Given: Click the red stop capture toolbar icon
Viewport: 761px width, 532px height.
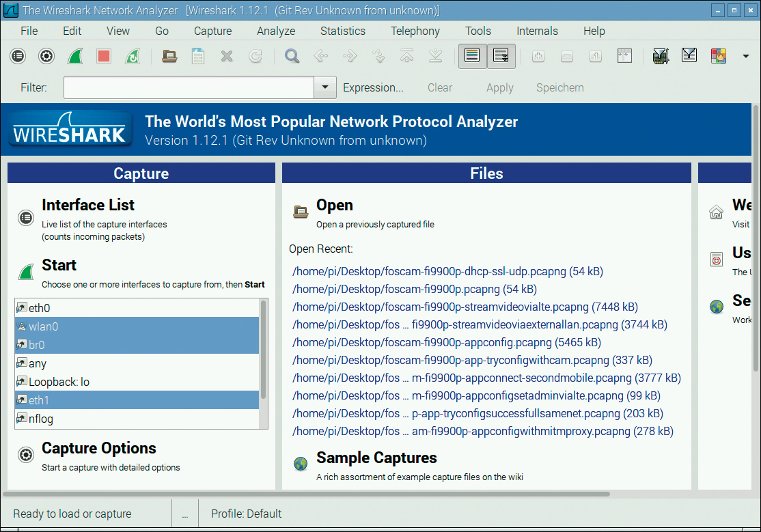Looking at the screenshot, I should [104, 57].
